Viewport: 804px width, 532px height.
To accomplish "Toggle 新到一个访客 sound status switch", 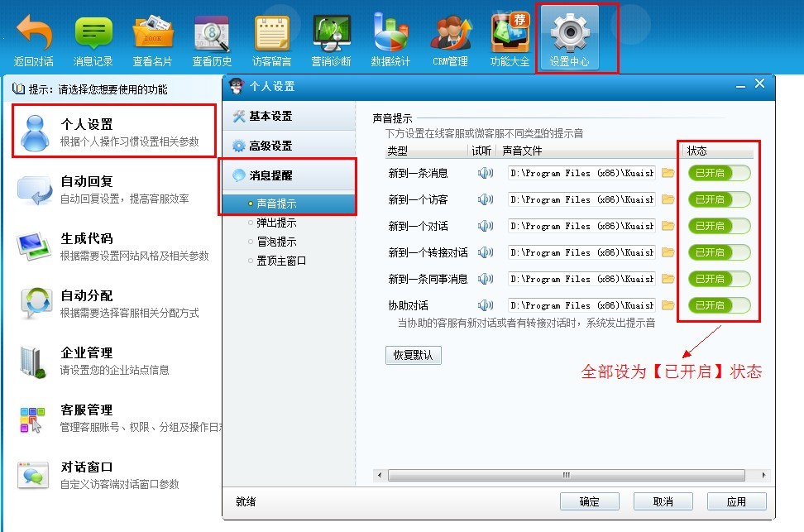I will 719,199.
